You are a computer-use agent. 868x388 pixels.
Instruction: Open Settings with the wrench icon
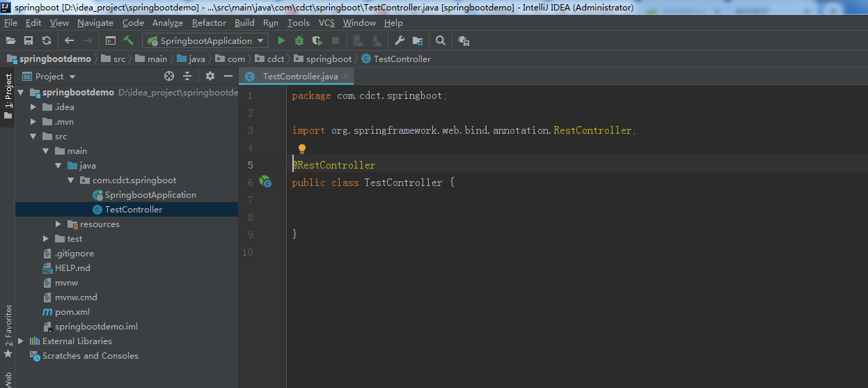pos(400,41)
